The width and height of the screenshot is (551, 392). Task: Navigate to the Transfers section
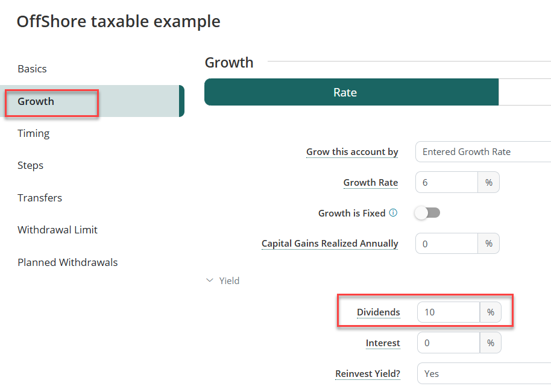[x=40, y=198]
